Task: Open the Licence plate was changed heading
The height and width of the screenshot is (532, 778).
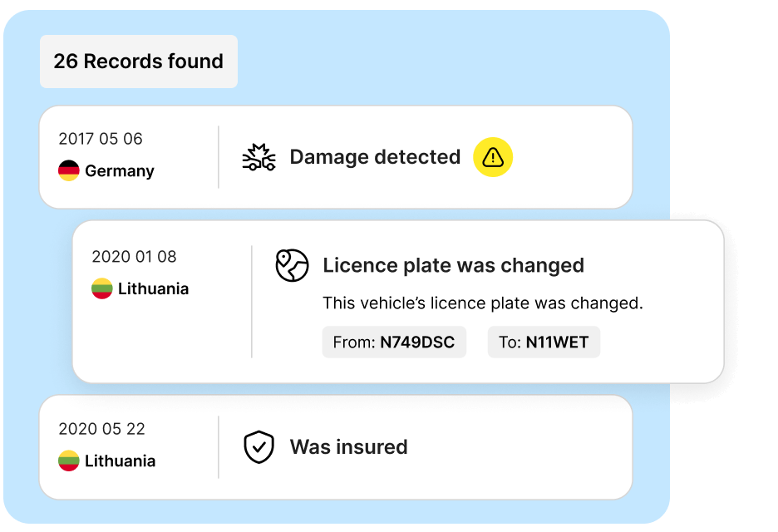Action: pos(453,265)
